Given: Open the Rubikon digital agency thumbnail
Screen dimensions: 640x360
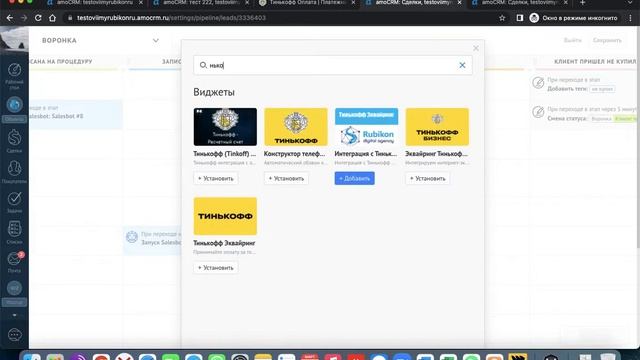Looking at the screenshot, I should 367,127.
